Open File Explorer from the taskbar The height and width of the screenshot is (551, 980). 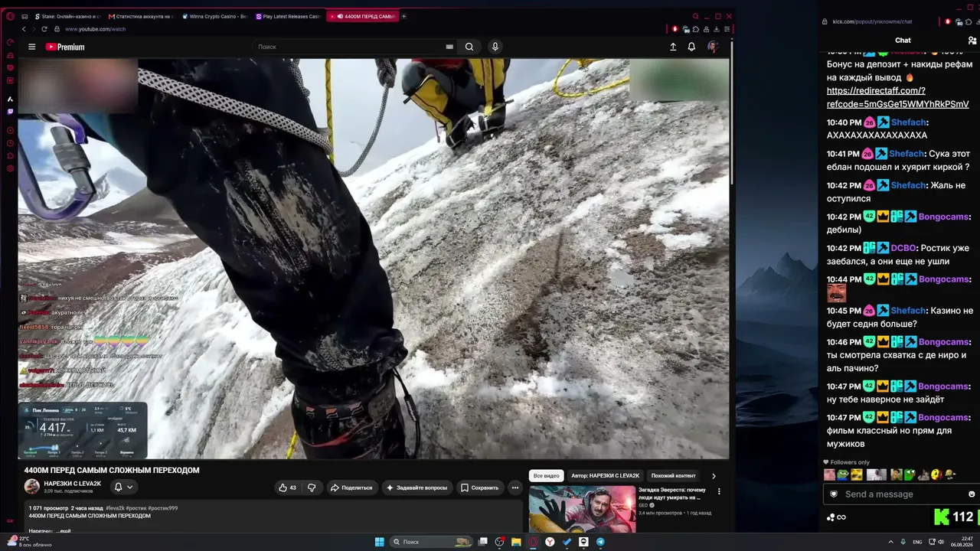click(516, 542)
